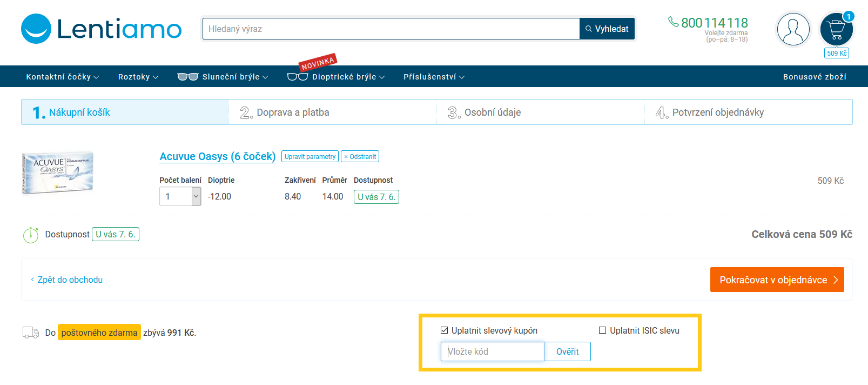Click the 8.40 Zakřivení value
The image size is (868, 385).
coord(293,196)
